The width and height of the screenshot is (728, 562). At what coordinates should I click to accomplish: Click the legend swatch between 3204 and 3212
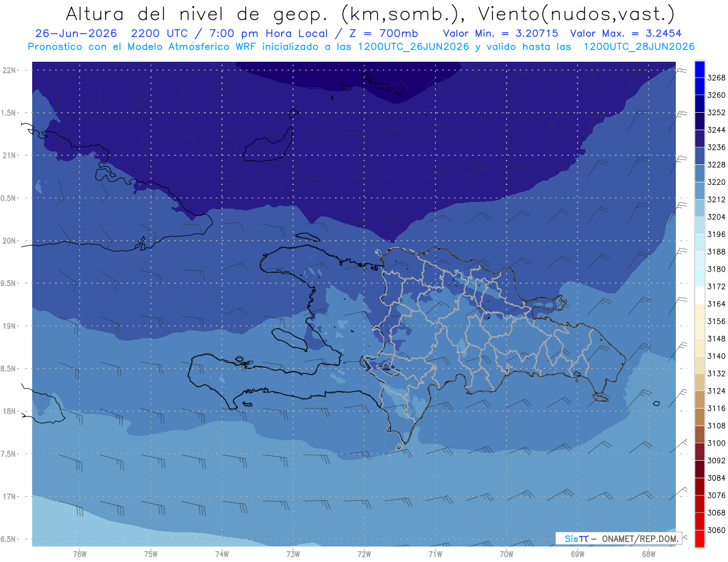click(699, 208)
